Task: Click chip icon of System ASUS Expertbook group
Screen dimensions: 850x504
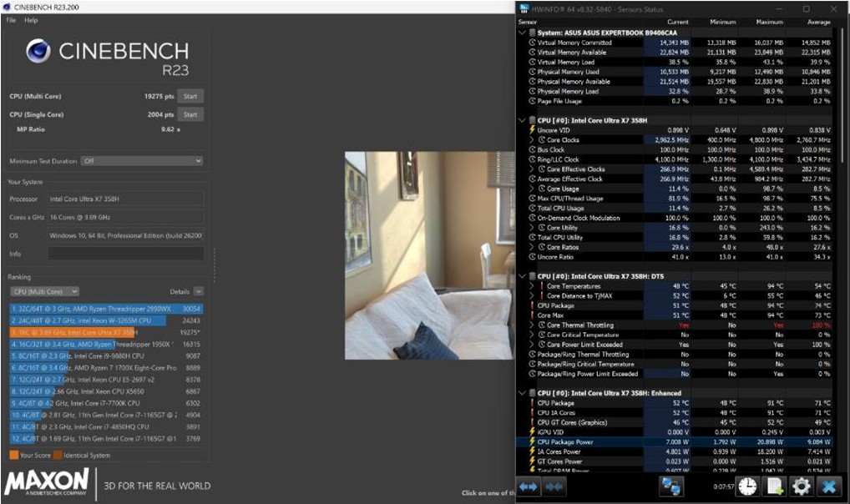Action: pos(533,33)
